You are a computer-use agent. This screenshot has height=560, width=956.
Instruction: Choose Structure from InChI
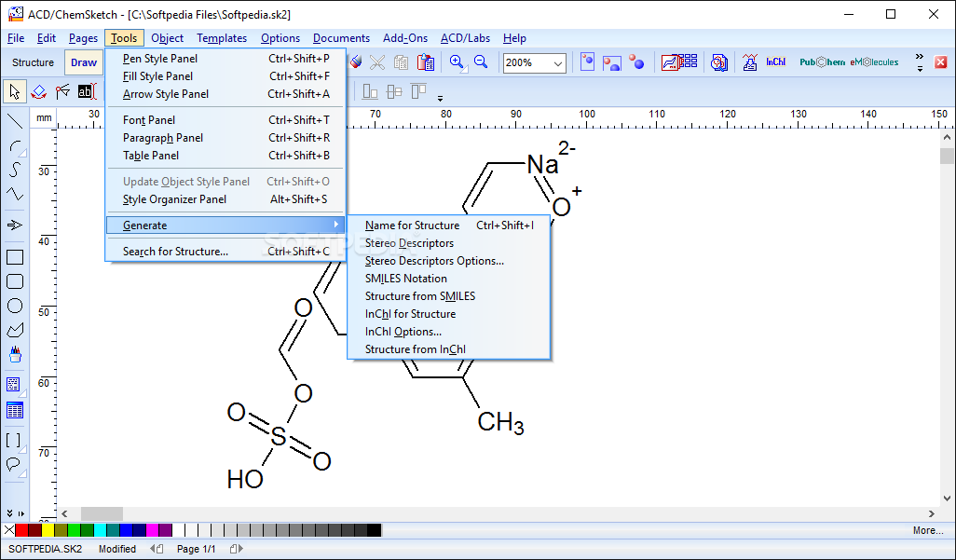click(x=449, y=349)
